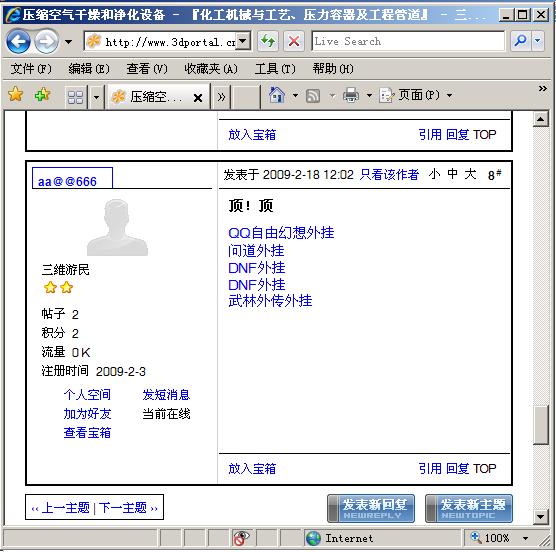Click inside the Live Search box
556x552 pixels.
408,41
